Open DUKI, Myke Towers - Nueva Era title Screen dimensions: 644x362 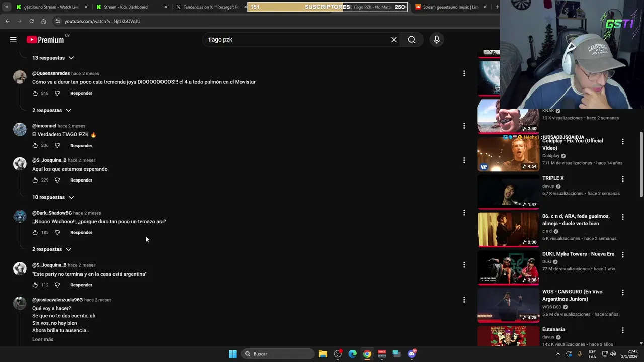[x=578, y=254]
